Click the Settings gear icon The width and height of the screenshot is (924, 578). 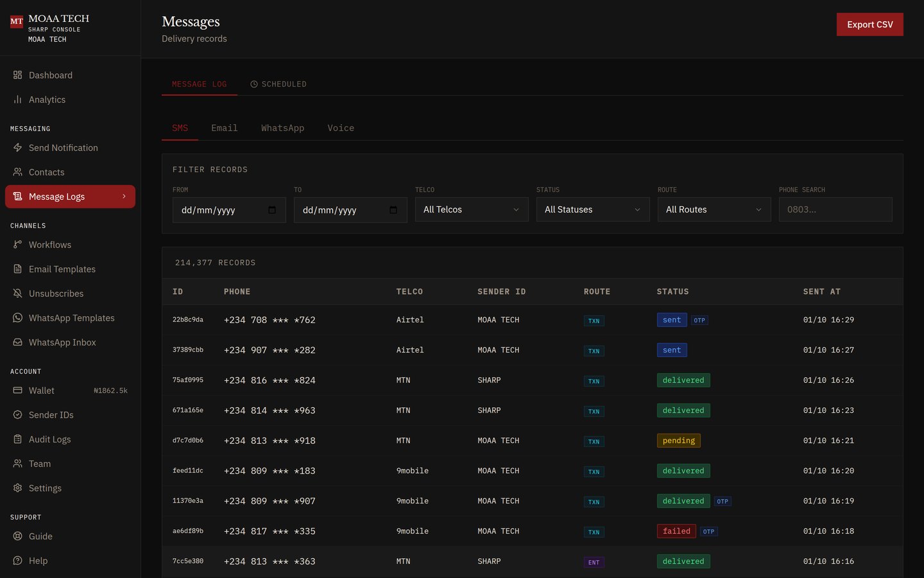pyautogui.click(x=17, y=488)
